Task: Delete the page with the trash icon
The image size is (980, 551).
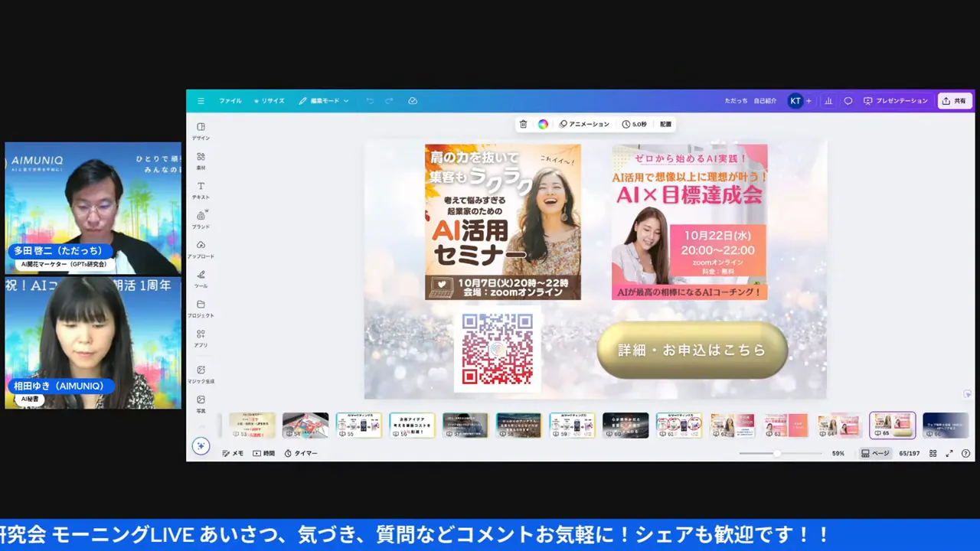Action: (523, 124)
